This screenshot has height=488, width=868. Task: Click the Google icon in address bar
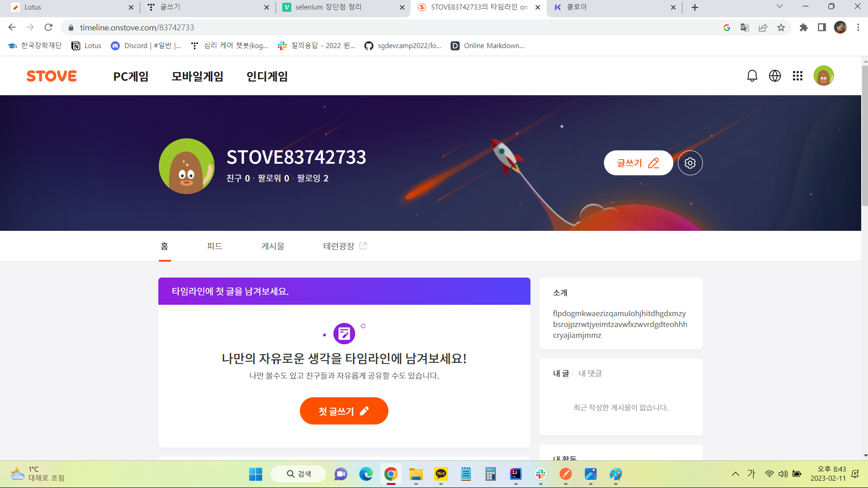click(726, 27)
